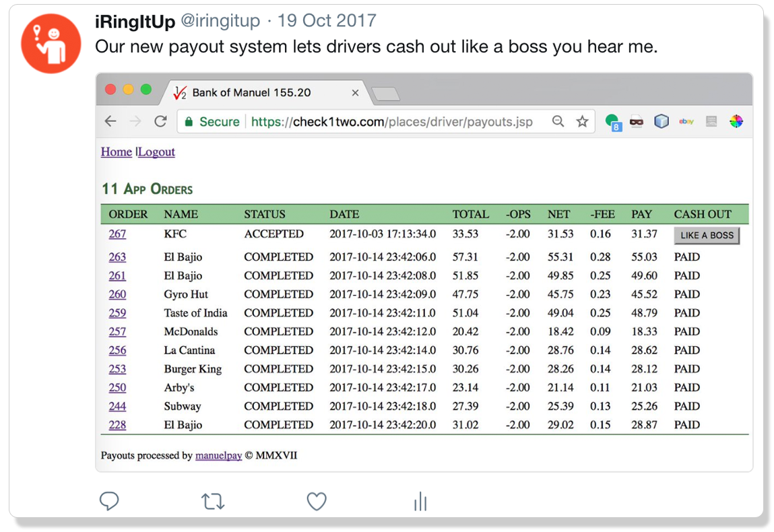This screenshot has height=532, width=774.
Task: Bookmark this page with the star icon
Action: click(582, 122)
